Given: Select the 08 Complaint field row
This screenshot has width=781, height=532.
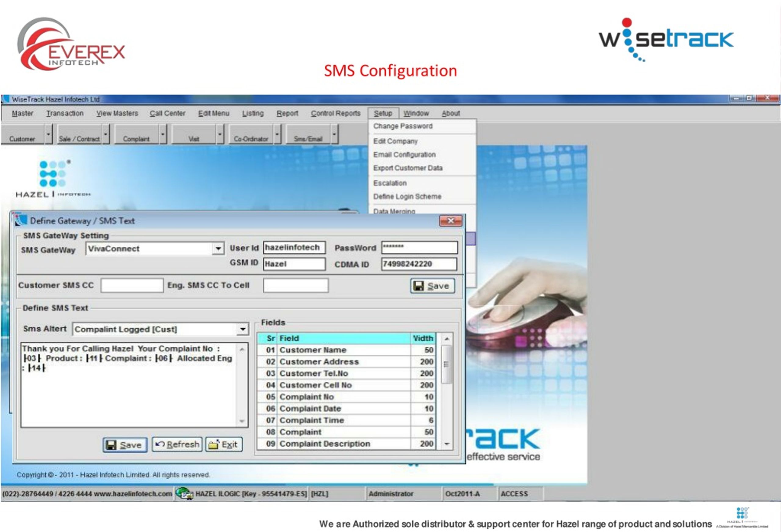Looking at the screenshot, I should (346, 432).
